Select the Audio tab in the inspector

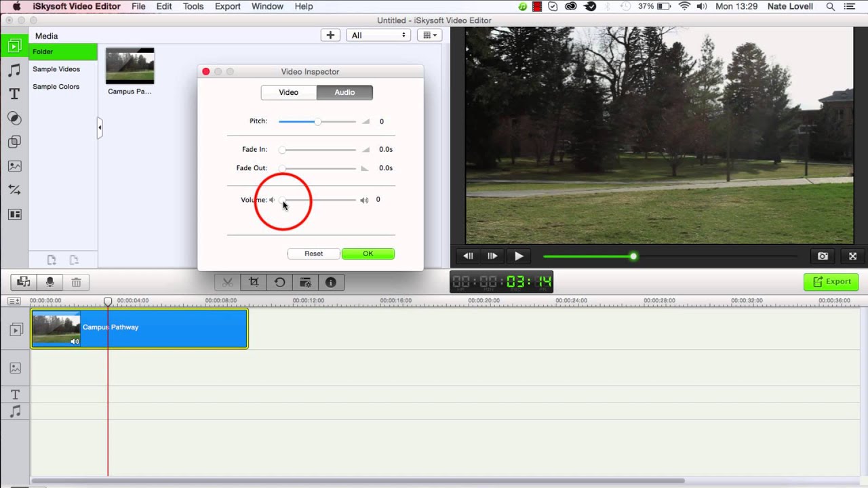pos(344,92)
